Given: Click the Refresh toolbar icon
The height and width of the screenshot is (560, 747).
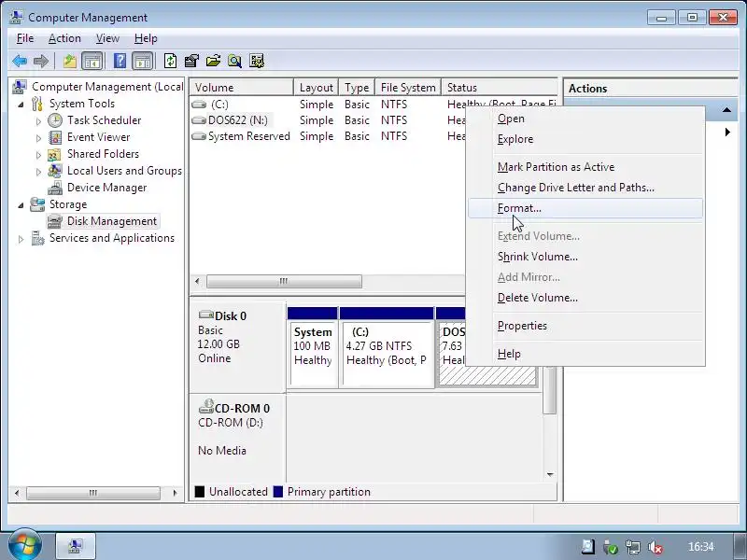Looking at the screenshot, I should coord(170,61).
